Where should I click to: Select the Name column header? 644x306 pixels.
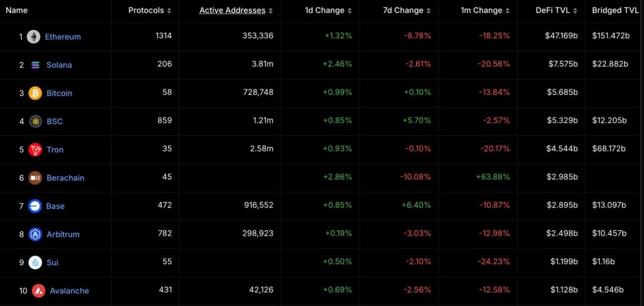16,10
